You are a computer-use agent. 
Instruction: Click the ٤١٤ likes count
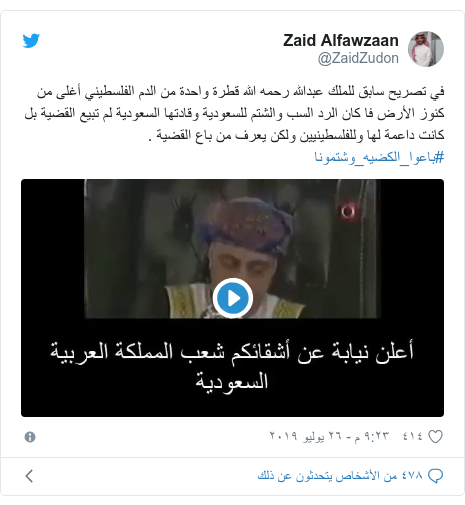pyautogui.click(x=413, y=436)
